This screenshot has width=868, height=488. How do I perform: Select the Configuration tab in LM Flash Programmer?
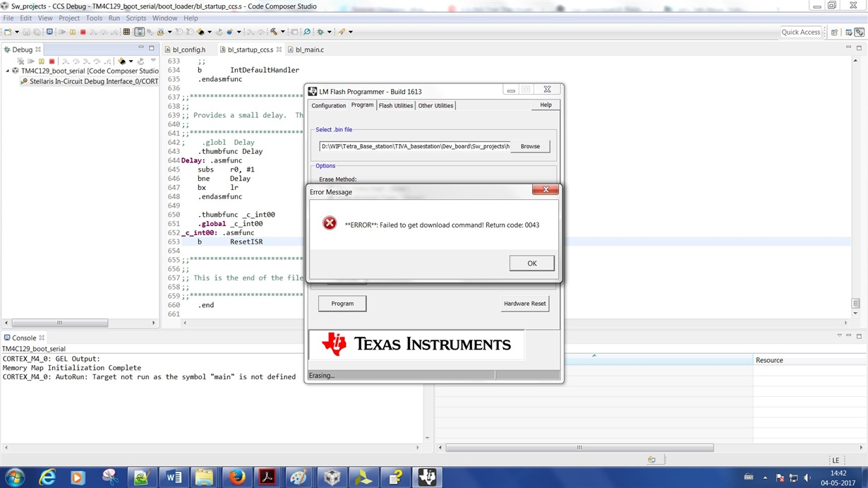point(329,106)
